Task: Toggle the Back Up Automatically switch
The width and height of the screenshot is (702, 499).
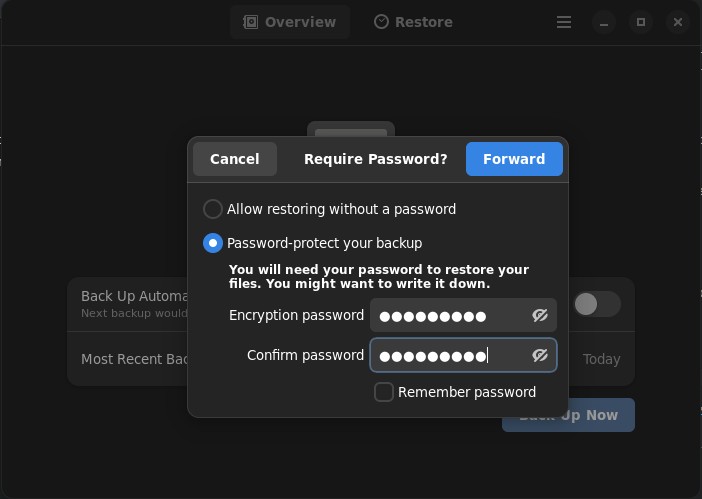Action: pyautogui.click(x=597, y=304)
